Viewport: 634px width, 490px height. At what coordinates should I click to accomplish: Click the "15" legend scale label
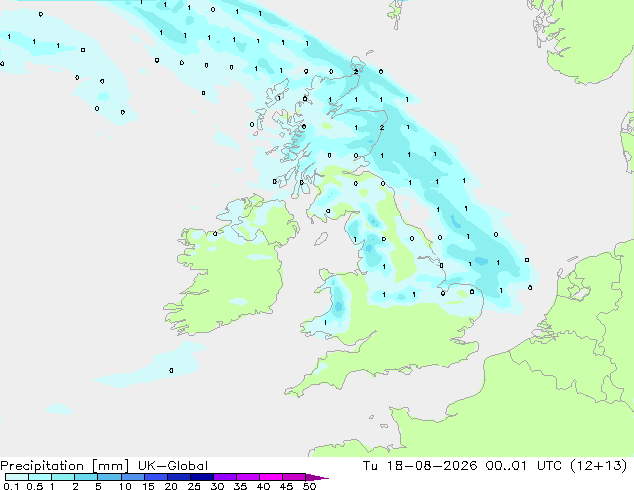click(148, 486)
